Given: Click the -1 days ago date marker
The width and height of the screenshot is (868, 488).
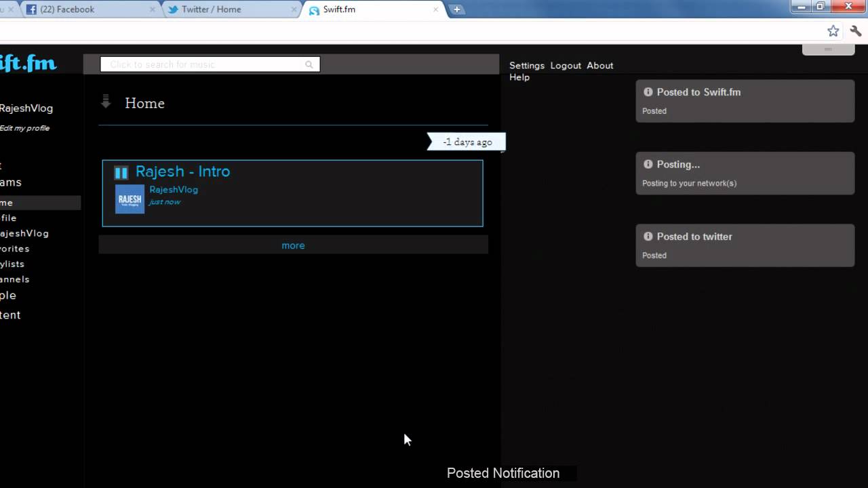Looking at the screenshot, I should tap(467, 142).
